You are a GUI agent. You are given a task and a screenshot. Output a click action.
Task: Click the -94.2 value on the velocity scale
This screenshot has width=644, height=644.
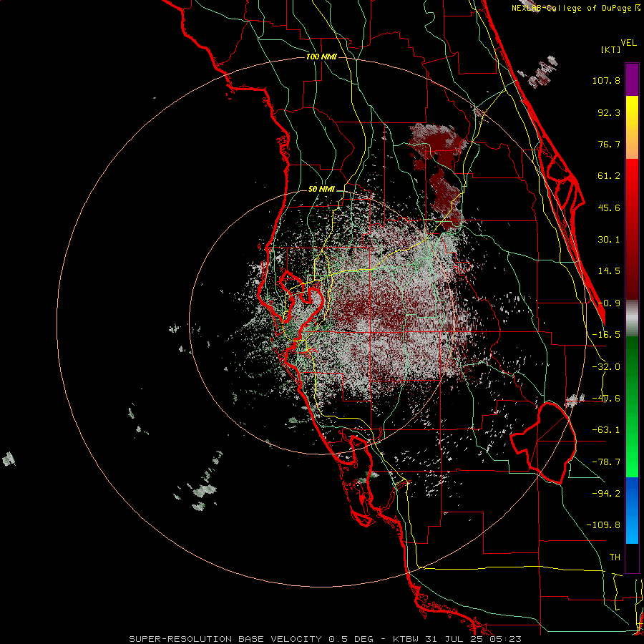606,493
